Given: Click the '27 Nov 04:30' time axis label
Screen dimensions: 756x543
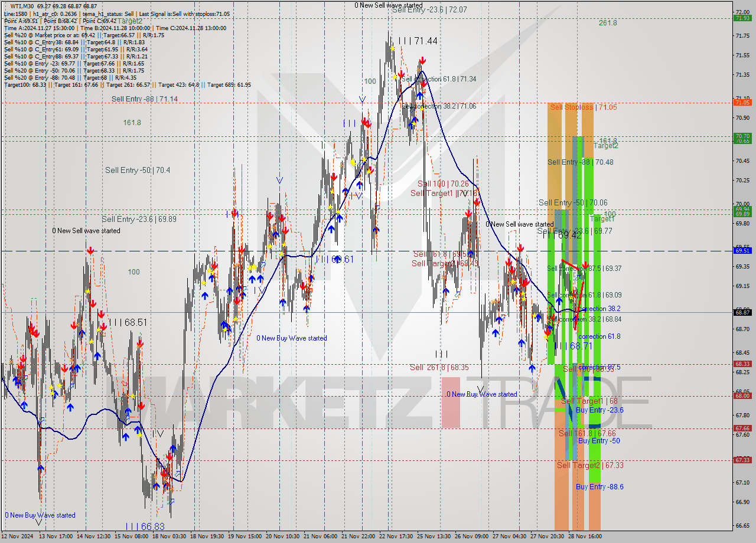Looking at the screenshot, I should click(509, 537).
